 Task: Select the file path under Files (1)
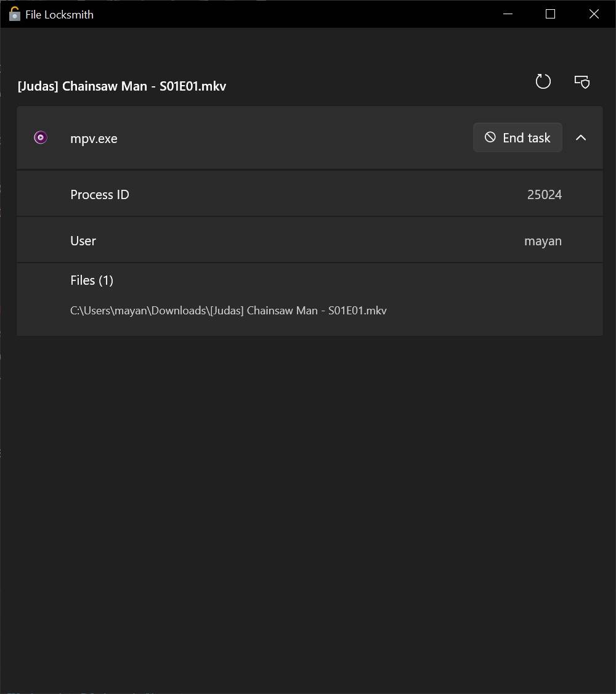point(228,310)
